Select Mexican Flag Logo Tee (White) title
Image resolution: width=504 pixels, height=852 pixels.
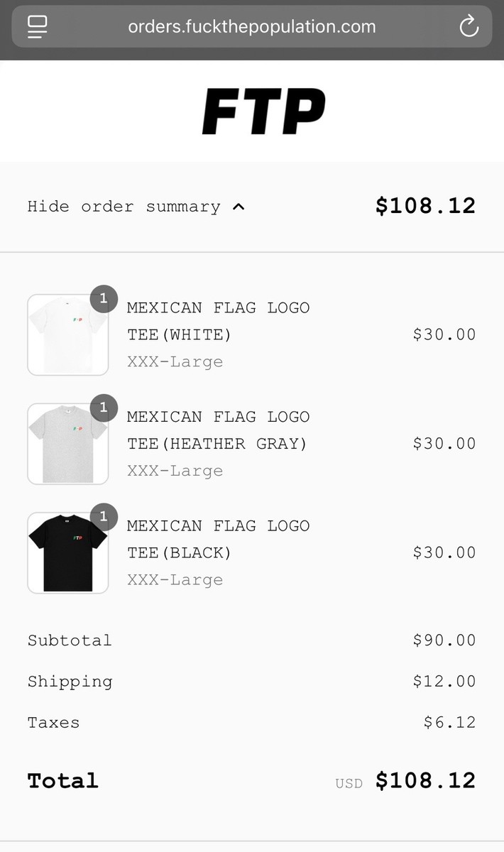pos(218,321)
